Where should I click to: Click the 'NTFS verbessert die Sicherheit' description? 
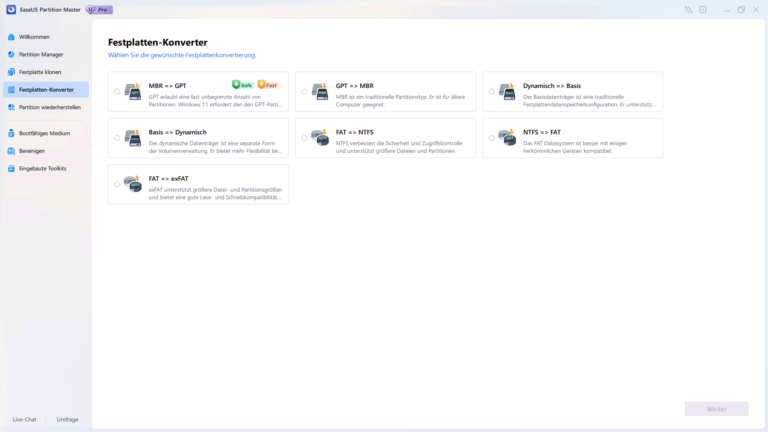tap(399, 147)
